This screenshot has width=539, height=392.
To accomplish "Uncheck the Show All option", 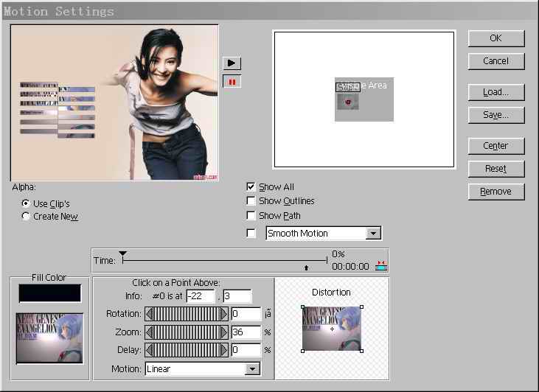I will tap(251, 187).
